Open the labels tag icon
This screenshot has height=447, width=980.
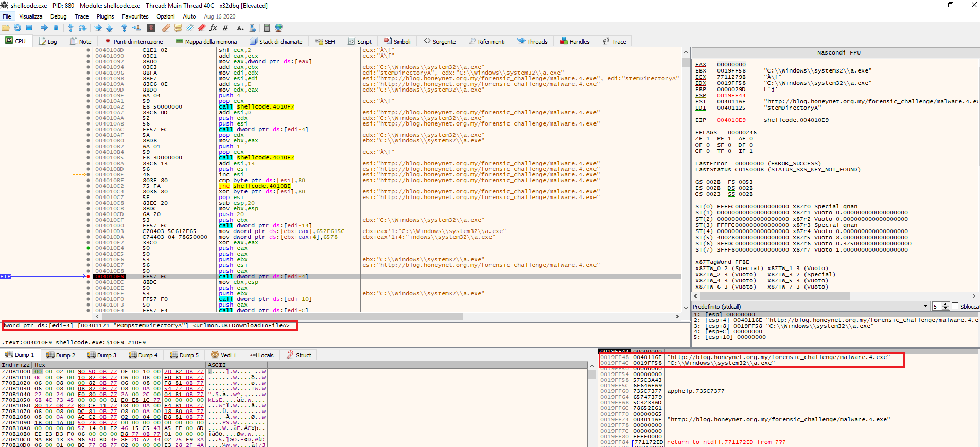tap(190, 28)
